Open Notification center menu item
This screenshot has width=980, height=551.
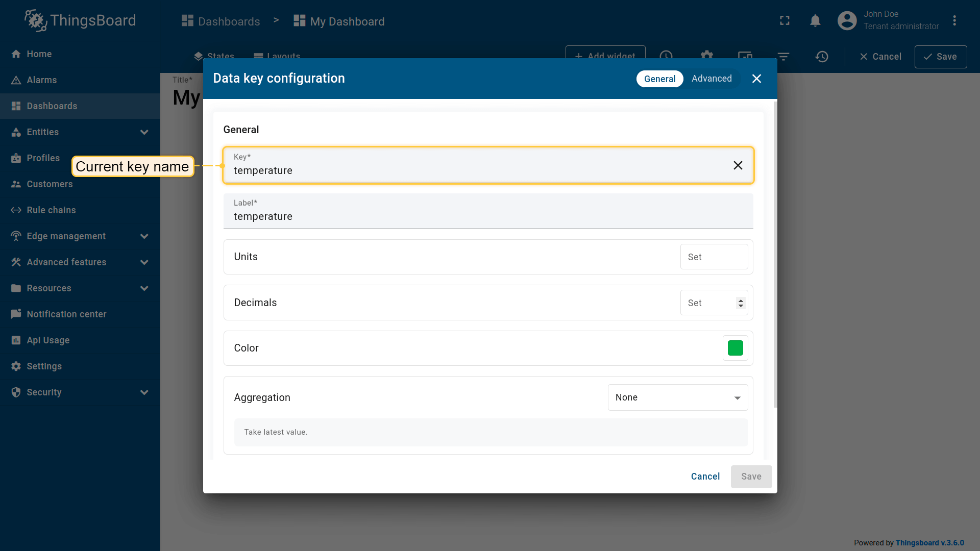coord(66,314)
